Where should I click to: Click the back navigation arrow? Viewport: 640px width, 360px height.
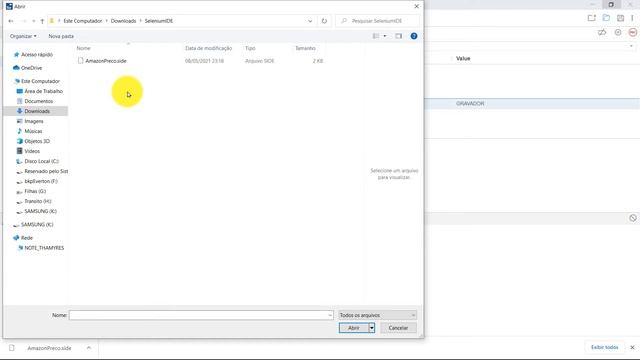point(11,21)
